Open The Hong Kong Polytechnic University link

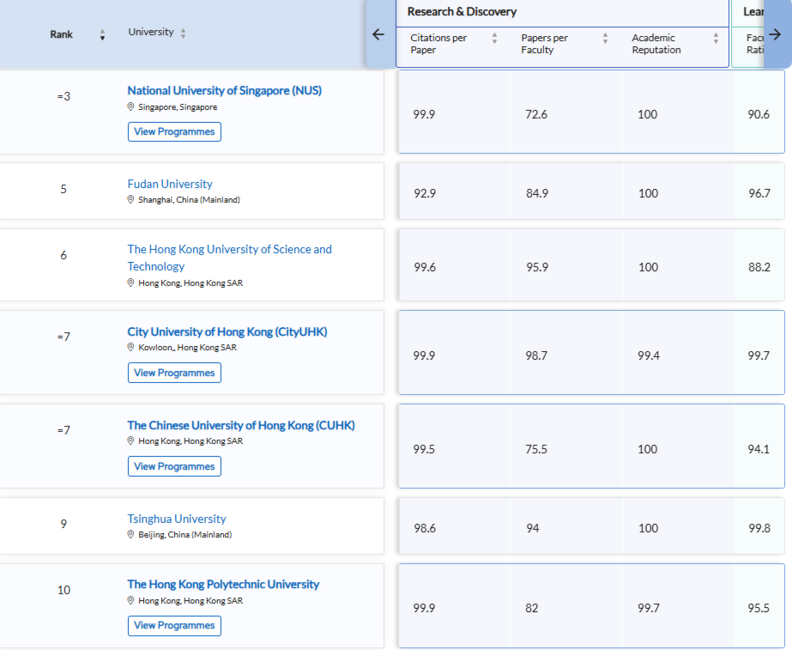tap(223, 584)
